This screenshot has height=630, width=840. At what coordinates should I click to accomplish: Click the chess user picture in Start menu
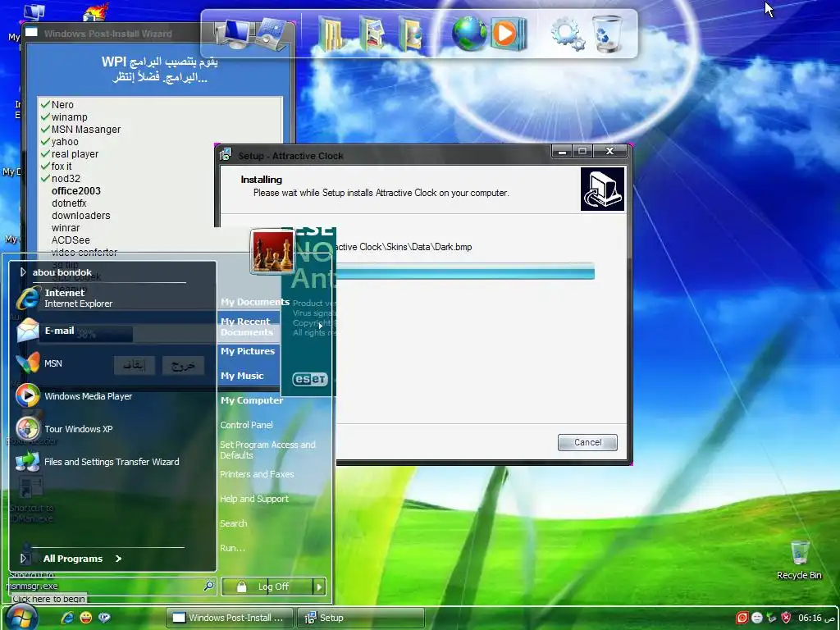[x=272, y=251]
